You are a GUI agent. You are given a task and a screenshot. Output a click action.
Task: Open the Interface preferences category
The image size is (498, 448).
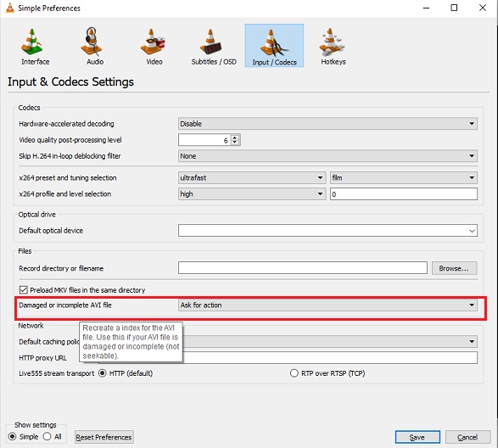(35, 46)
